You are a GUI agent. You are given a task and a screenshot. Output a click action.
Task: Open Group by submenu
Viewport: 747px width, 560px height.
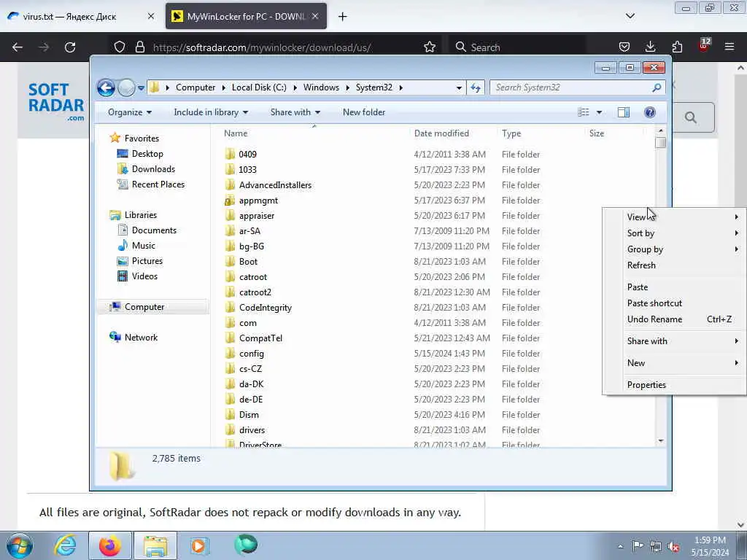673,249
